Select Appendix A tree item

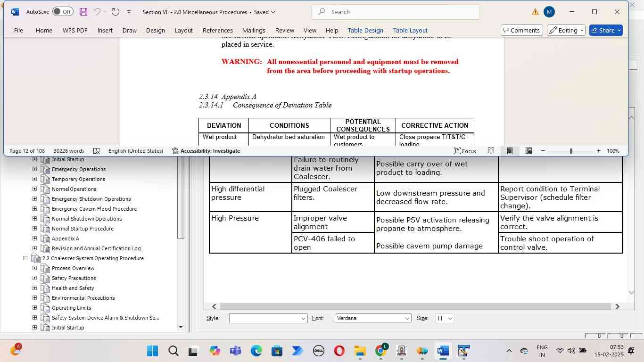click(65, 239)
